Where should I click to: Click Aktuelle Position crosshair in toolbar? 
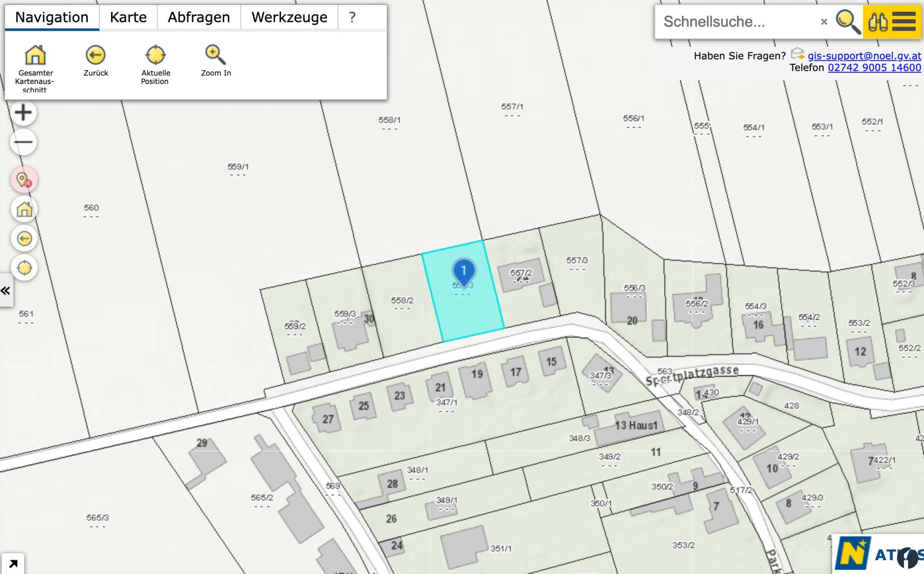[156, 55]
